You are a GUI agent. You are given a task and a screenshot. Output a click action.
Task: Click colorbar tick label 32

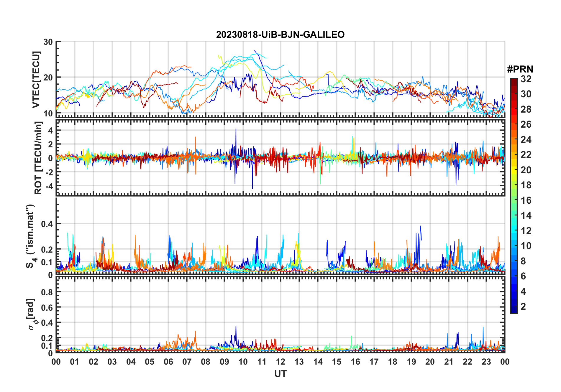(x=526, y=79)
